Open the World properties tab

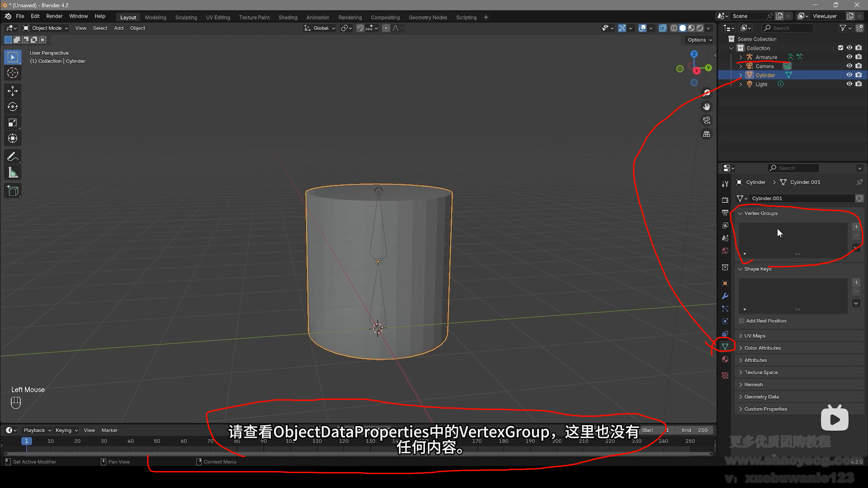point(725,251)
